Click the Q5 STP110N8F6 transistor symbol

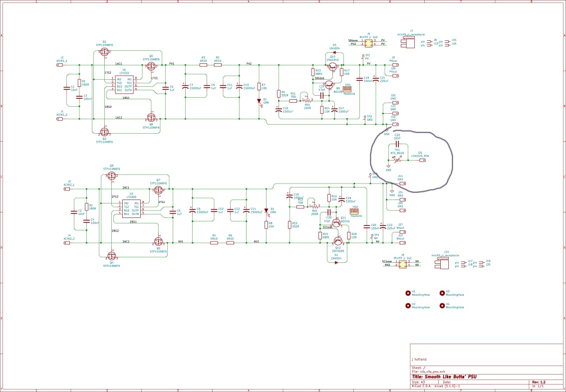point(151,66)
